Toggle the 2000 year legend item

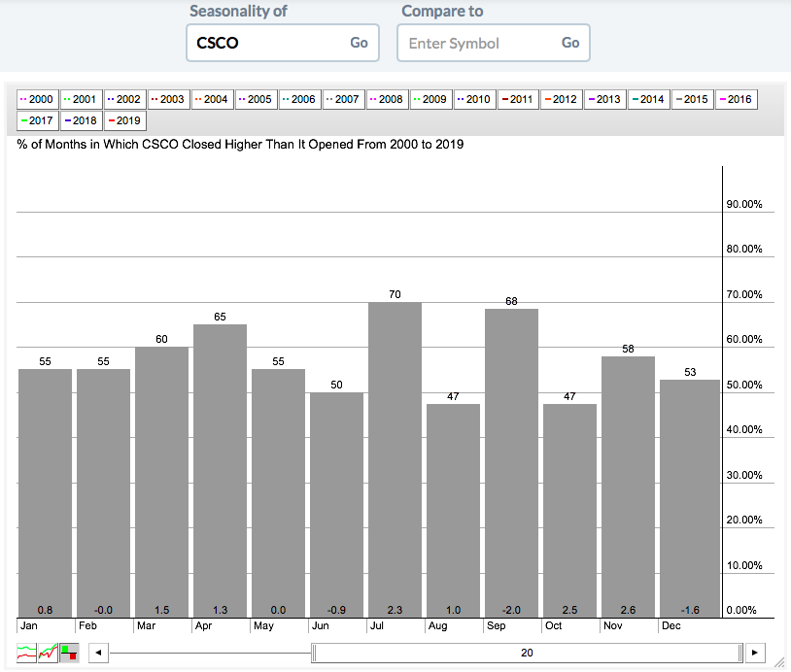tap(37, 99)
